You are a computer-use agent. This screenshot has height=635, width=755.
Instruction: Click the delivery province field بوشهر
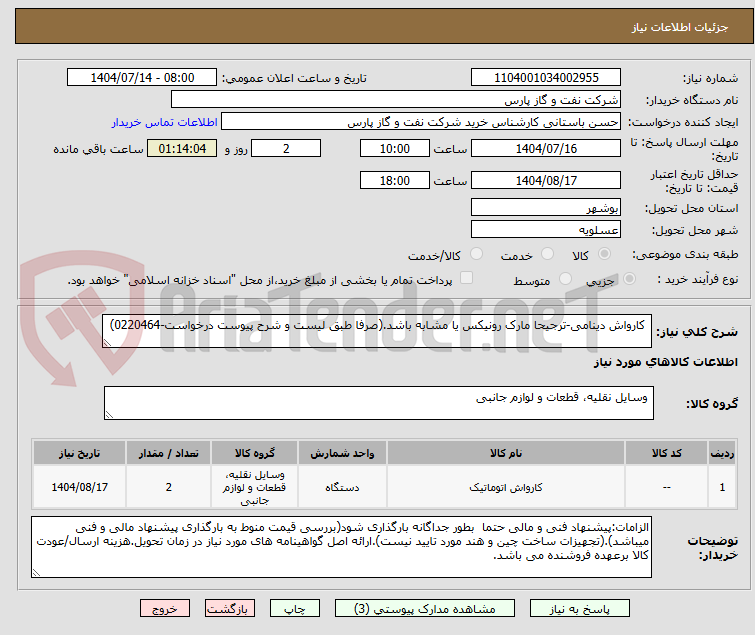546,207
